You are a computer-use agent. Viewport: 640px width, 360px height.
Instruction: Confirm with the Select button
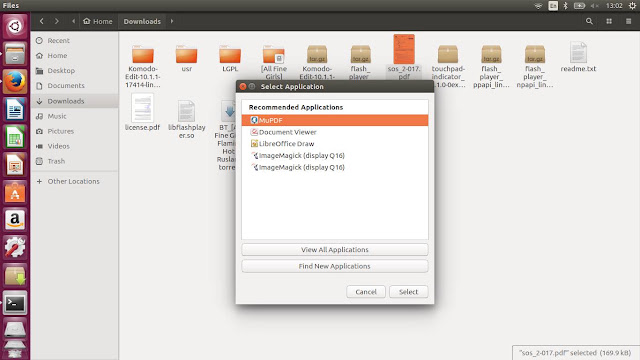point(409,291)
